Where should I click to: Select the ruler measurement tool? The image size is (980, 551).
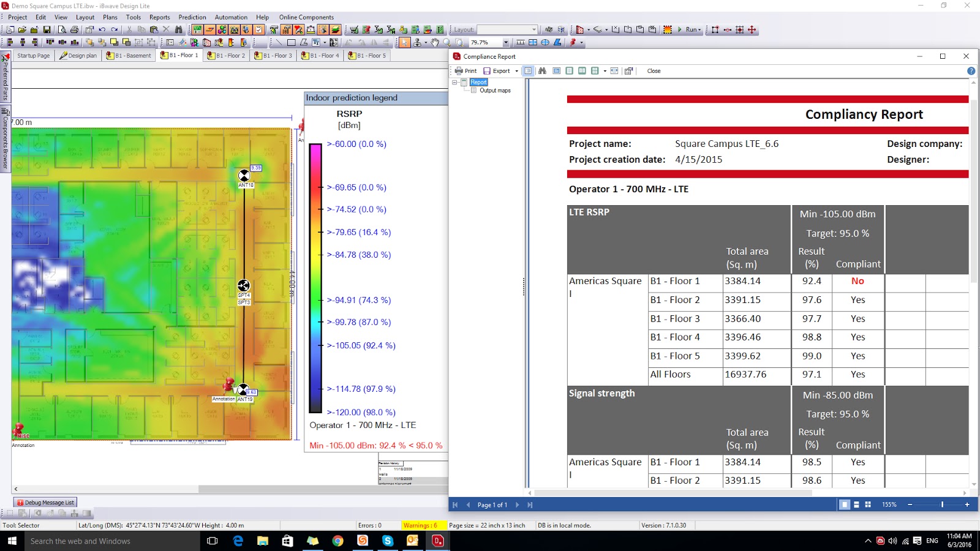click(521, 42)
